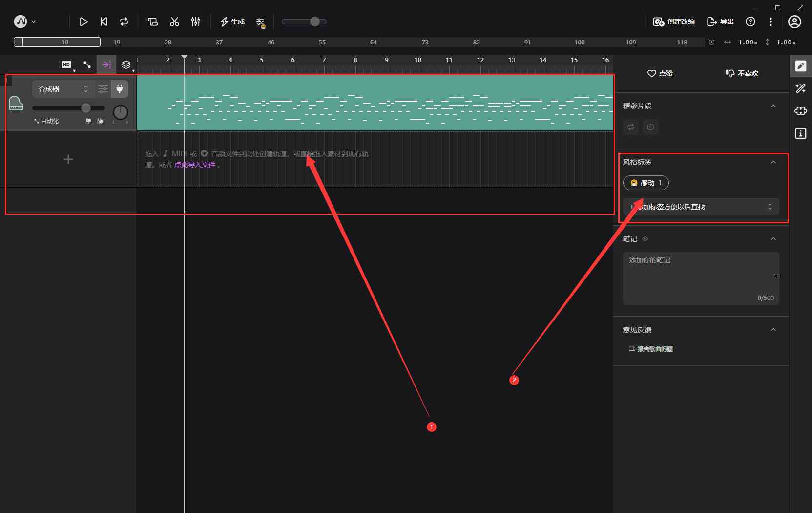812x513 pixels.
Task: Click the 添加你的笔记 notes field
Action: pyautogui.click(x=701, y=278)
